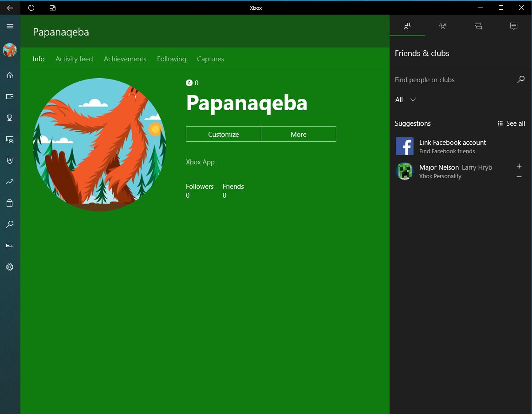Remove Major Nelson suggestion with minus
Image resolution: width=532 pixels, height=414 pixels.
coord(519,177)
